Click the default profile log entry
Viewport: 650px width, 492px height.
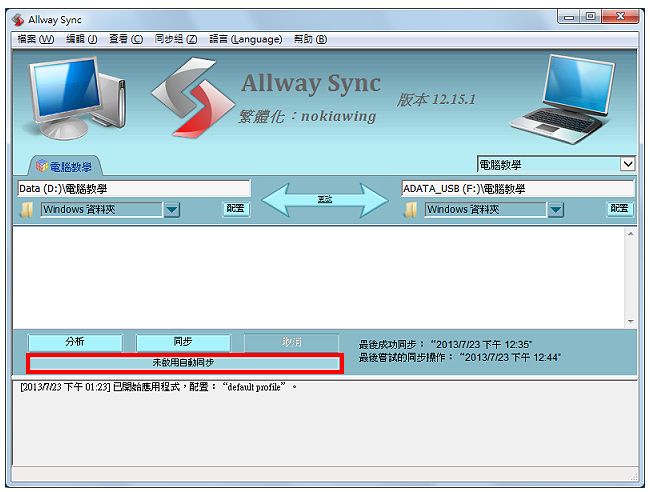click(x=158, y=387)
